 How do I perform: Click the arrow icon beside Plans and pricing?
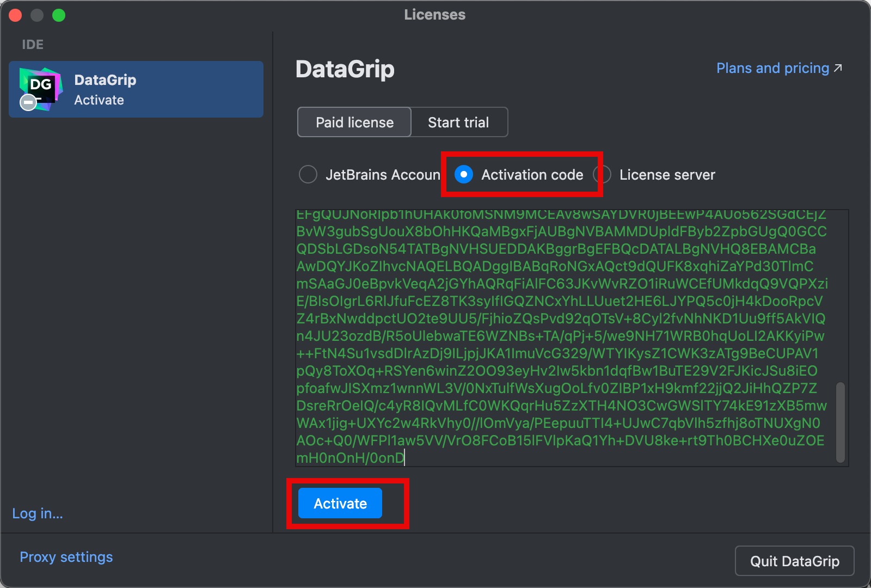[x=838, y=68]
